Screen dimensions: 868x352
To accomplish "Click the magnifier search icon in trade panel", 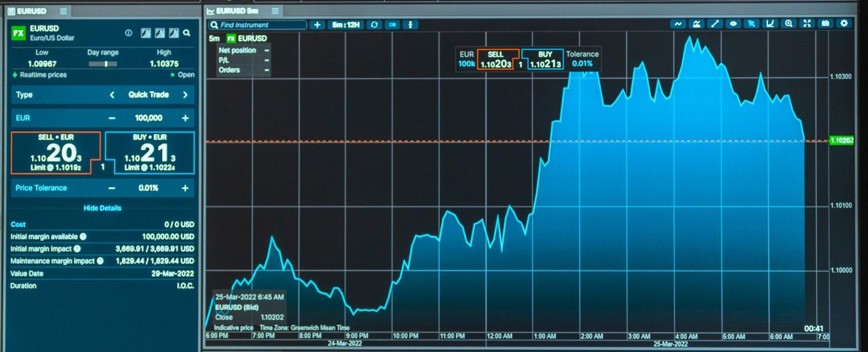I will pos(187,33).
